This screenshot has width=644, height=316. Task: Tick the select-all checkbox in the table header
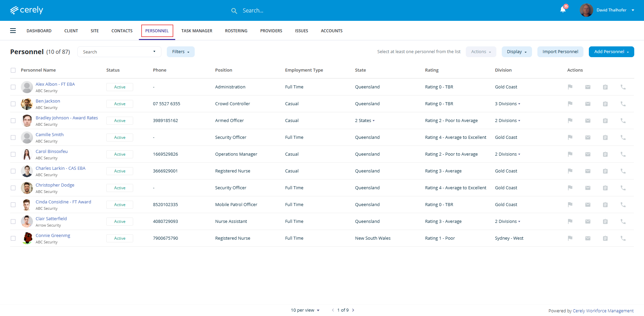pos(13,70)
